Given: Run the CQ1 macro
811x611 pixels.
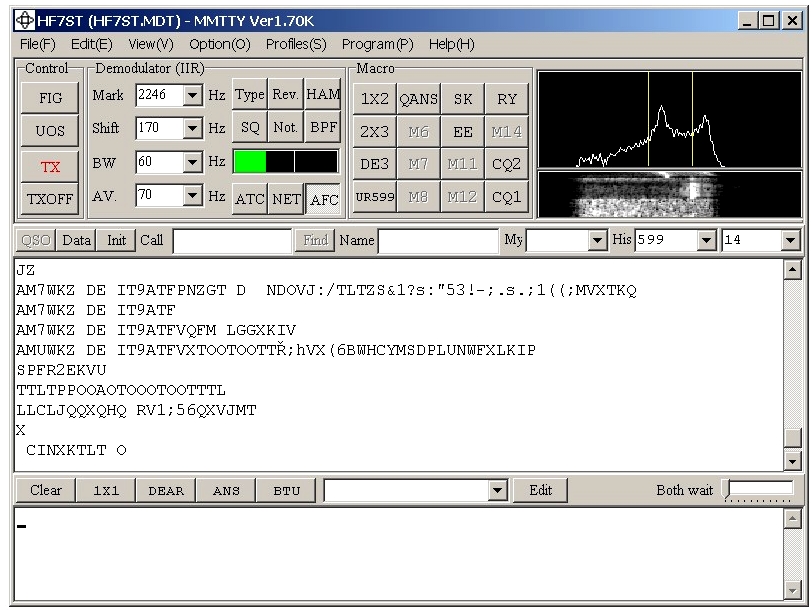Looking at the screenshot, I should 506,197.
